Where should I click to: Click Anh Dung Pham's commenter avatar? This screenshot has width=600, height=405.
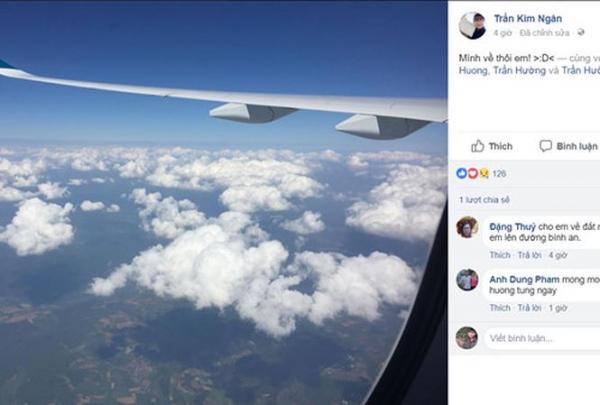tap(467, 280)
